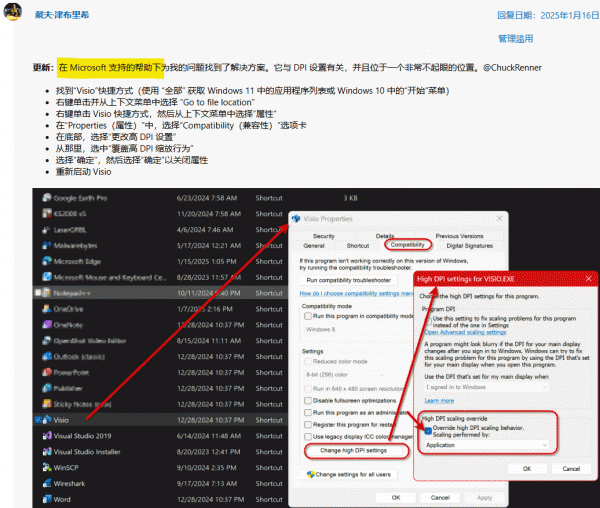Close the High DPI settings dialog
Image resolution: width=600 pixels, height=508 pixels.
[x=589, y=279]
